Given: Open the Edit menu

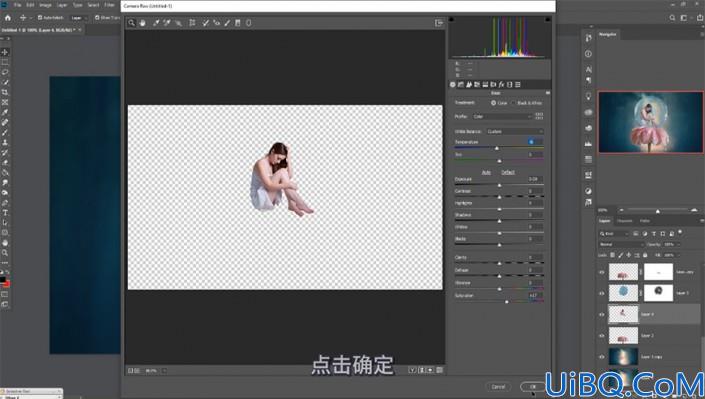Looking at the screenshot, I should [x=30, y=5].
